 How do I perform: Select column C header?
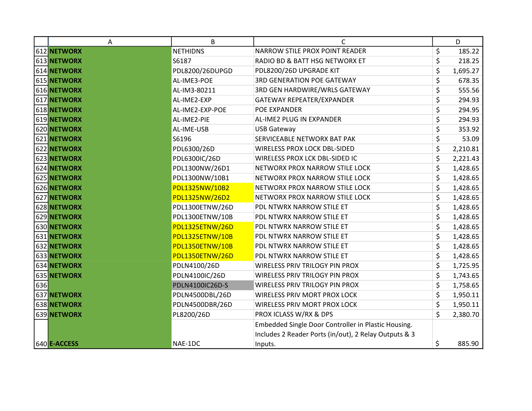[x=343, y=42]
